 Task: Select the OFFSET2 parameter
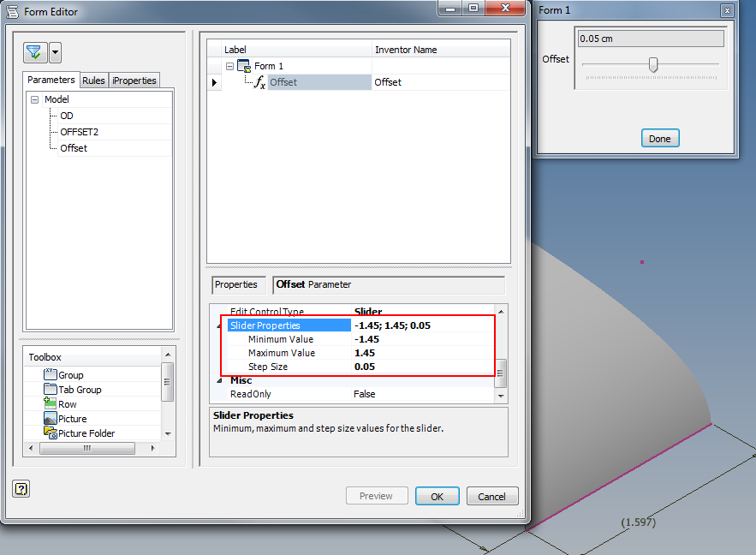pos(79,132)
